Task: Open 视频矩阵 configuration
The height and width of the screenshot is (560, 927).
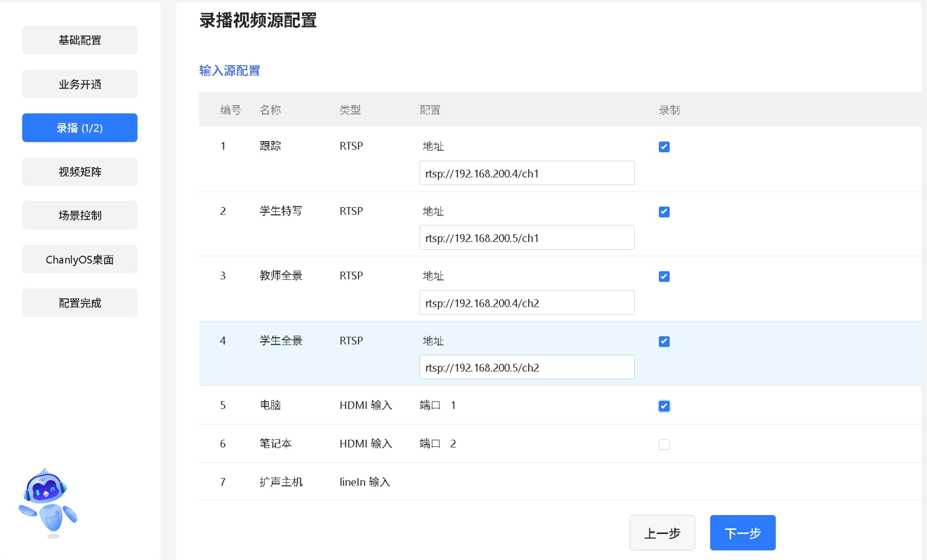Action: (x=80, y=172)
